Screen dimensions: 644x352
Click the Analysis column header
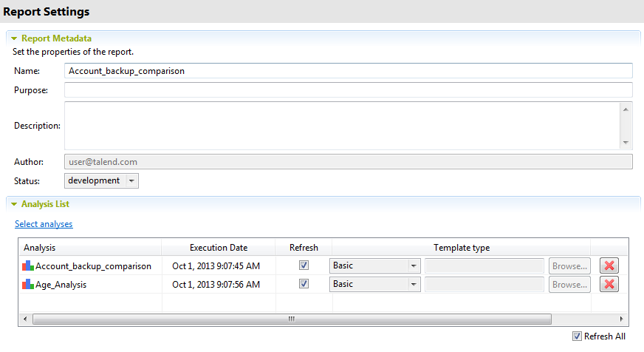coord(40,248)
